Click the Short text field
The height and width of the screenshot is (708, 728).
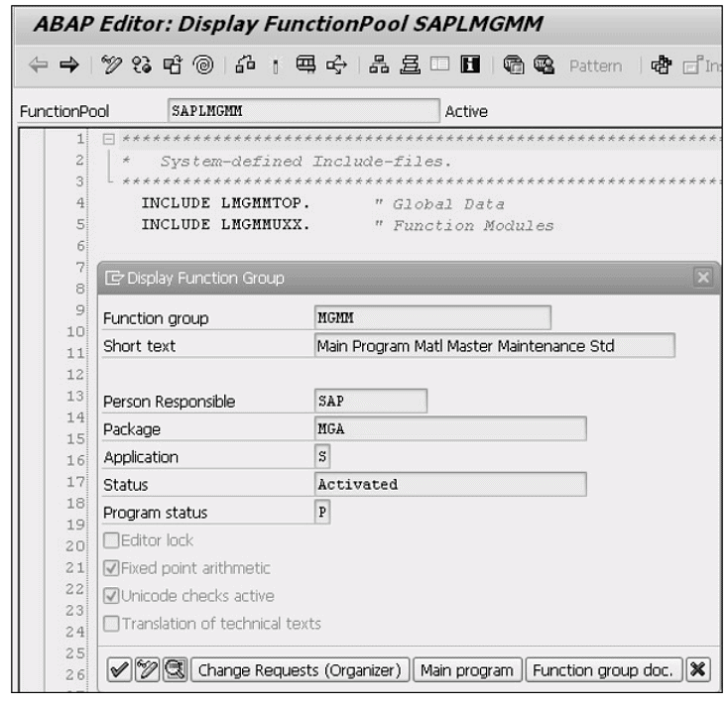(x=495, y=346)
